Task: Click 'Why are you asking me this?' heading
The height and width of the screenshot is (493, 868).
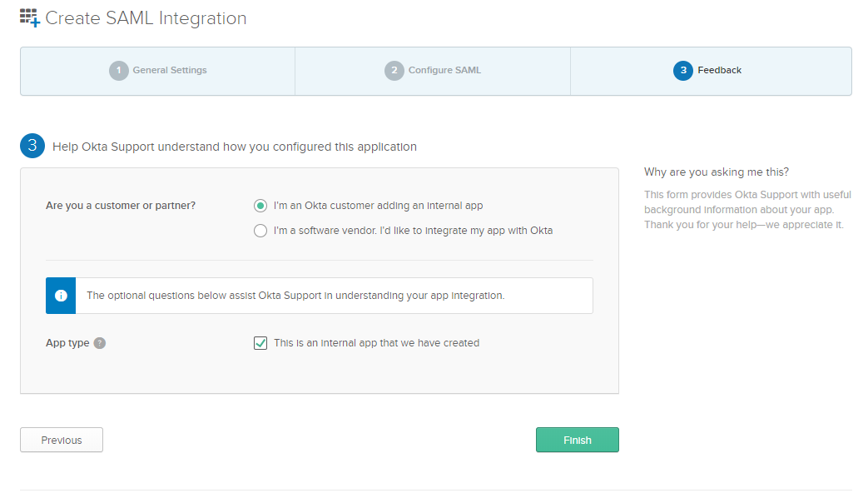Action: coord(717,172)
